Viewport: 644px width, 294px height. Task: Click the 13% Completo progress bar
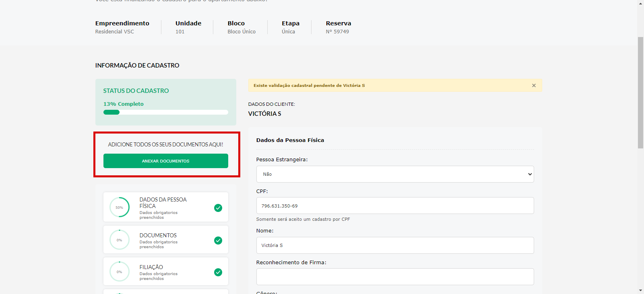166,112
